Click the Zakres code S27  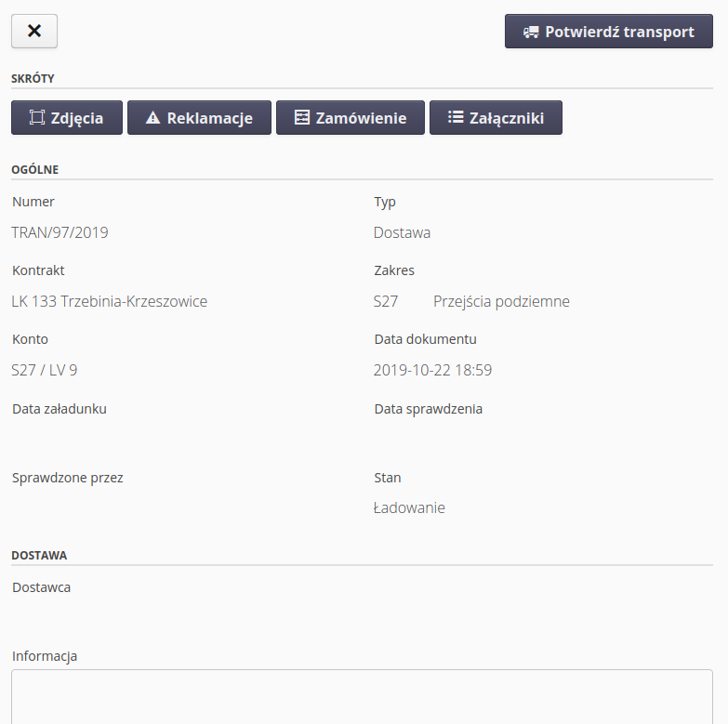[x=386, y=301]
